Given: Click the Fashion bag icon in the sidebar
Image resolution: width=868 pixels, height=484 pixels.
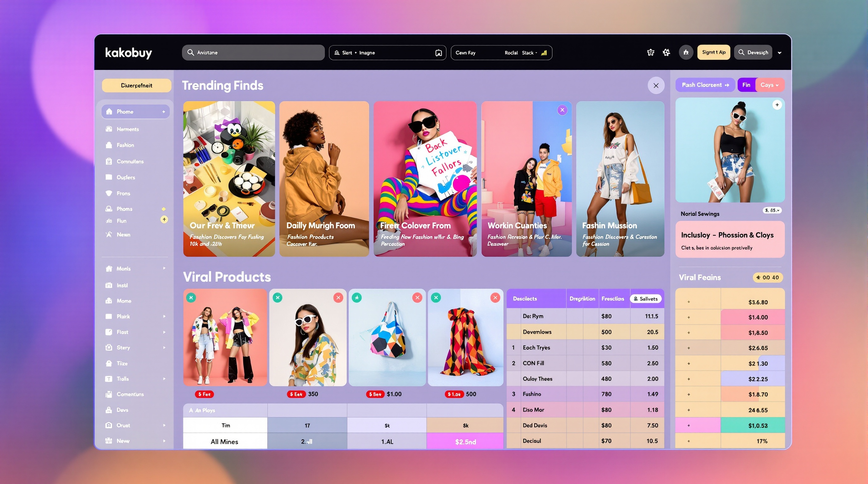Looking at the screenshot, I should pyautogui.click(x=109, y=145).
